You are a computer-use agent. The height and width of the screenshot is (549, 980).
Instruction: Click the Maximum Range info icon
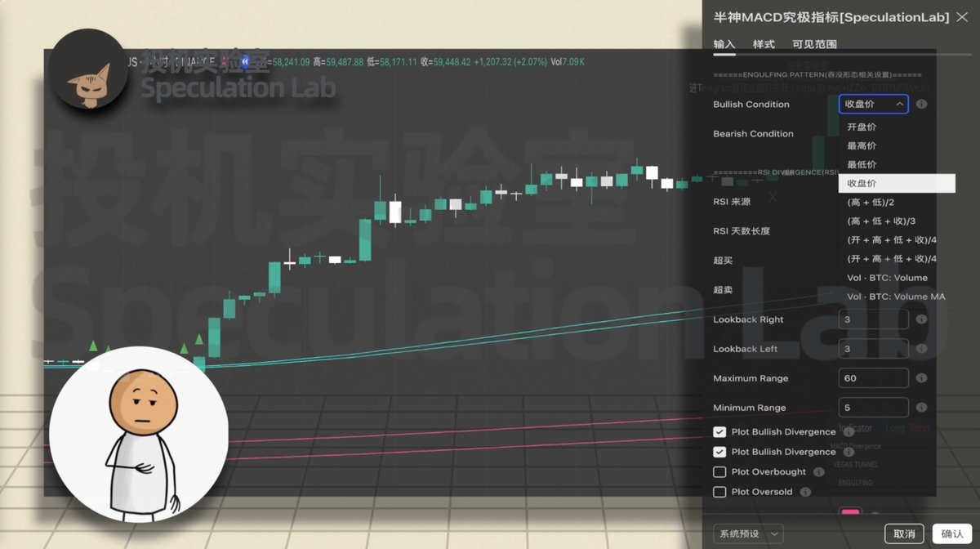click(921, 378)
